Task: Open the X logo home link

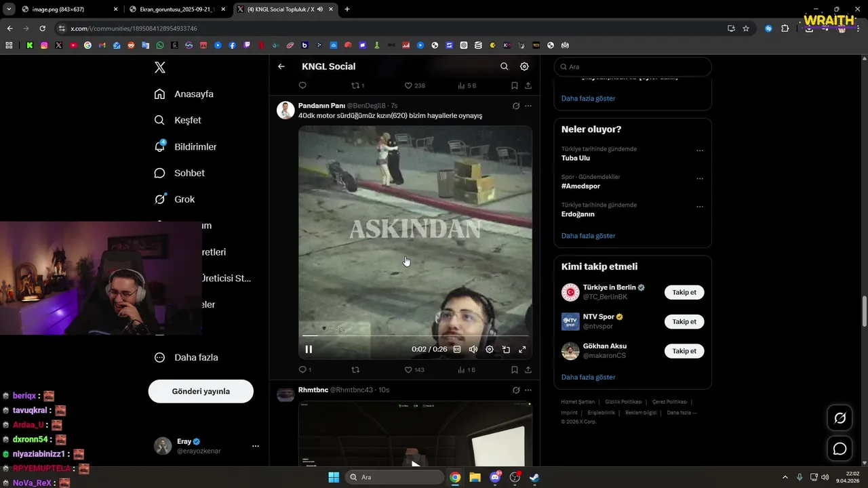Action: (159, 67)
